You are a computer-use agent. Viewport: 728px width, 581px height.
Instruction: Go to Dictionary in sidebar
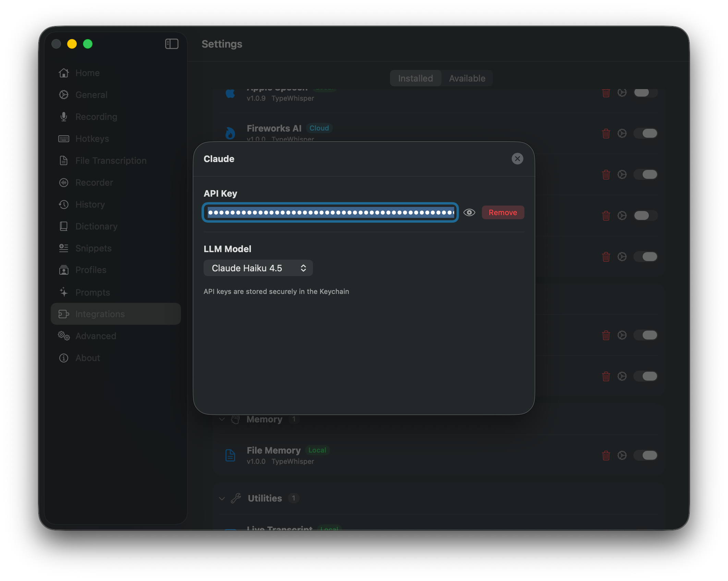point(96,226)
